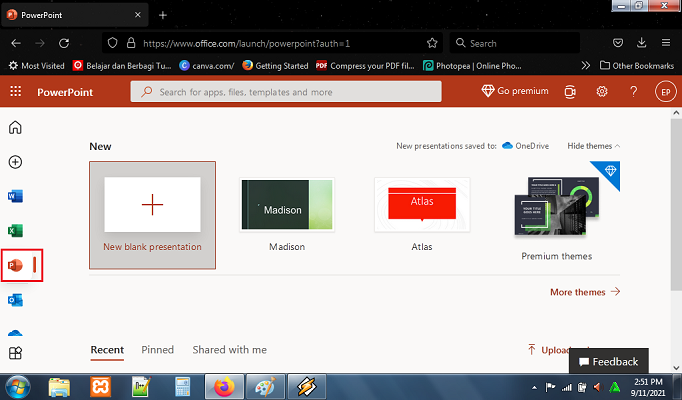The image size is (682, 400).
Task: Switch to the Shared with me tab
Action: 230,350
